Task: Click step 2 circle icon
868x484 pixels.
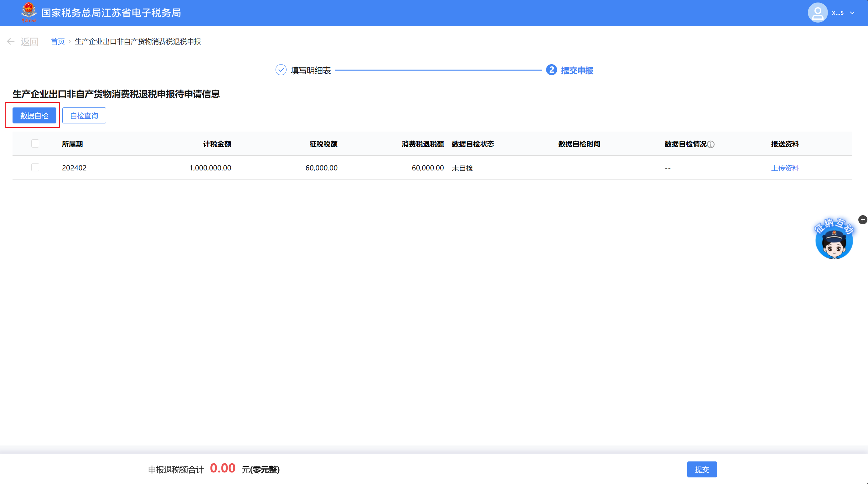Action: [551, 70]
